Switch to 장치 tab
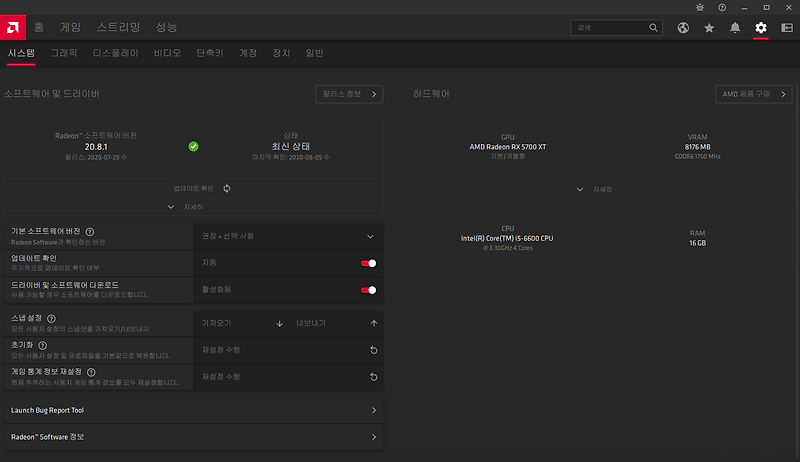The image size is (800, 462). [x=281, y=53]
